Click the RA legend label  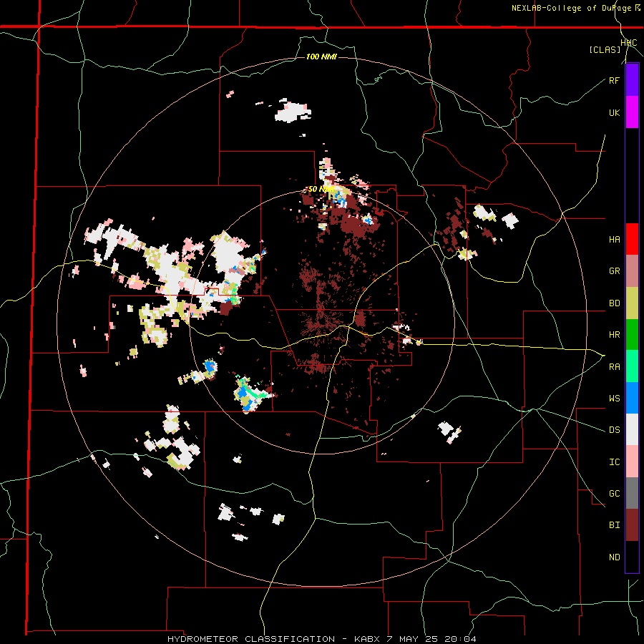coord(614,367)
